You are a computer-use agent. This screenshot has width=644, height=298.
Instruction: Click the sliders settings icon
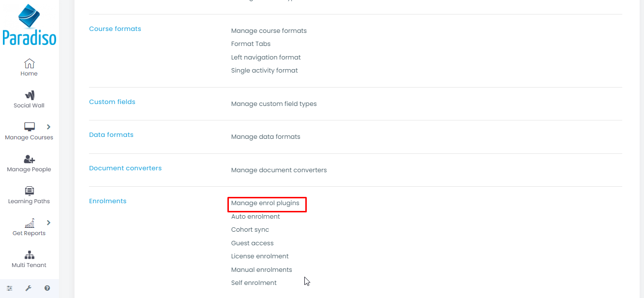click(10, 288)
